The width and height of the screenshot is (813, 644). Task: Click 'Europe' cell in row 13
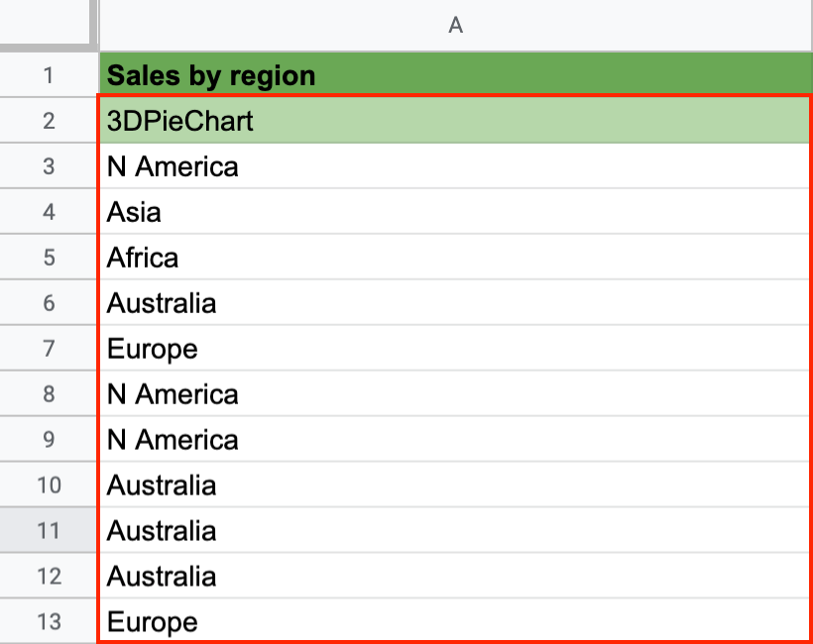point(456,621)
